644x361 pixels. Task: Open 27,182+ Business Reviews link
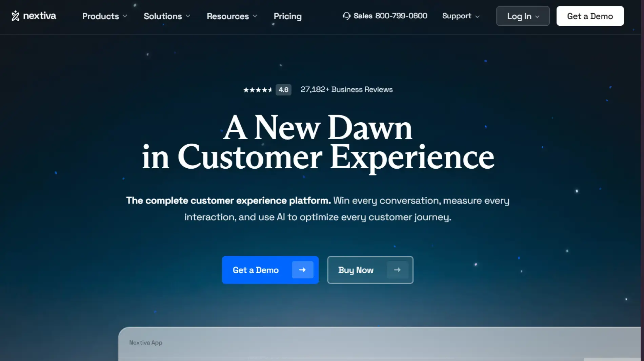coord(346,89)
